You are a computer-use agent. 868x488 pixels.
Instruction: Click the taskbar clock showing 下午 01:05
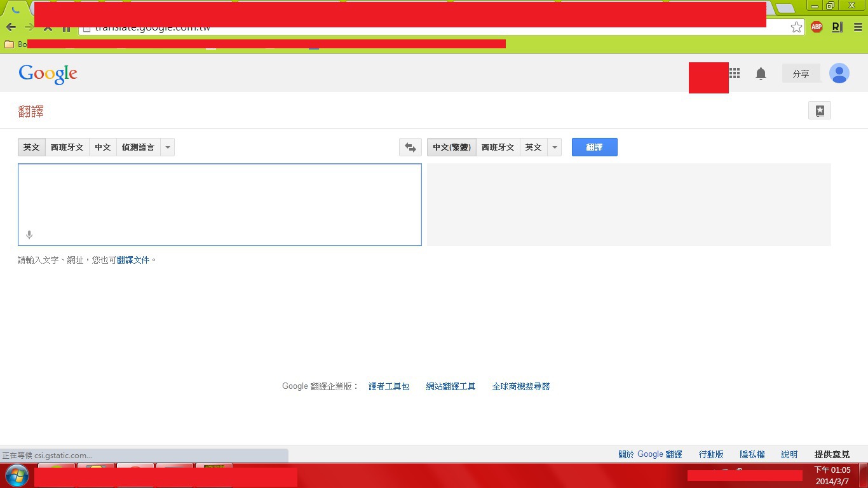pyautogui.click(x=832, y=470)
